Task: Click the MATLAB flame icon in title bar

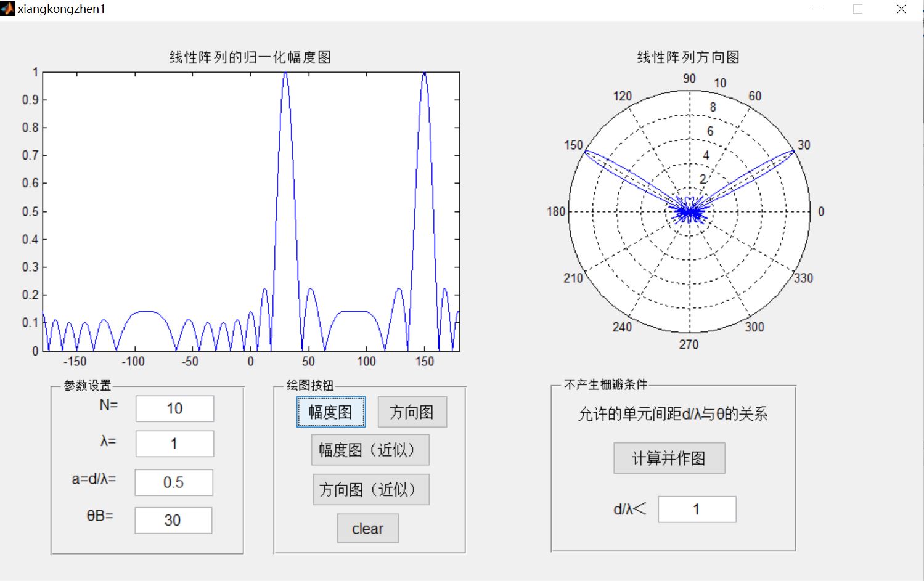Action: [8, 8]
